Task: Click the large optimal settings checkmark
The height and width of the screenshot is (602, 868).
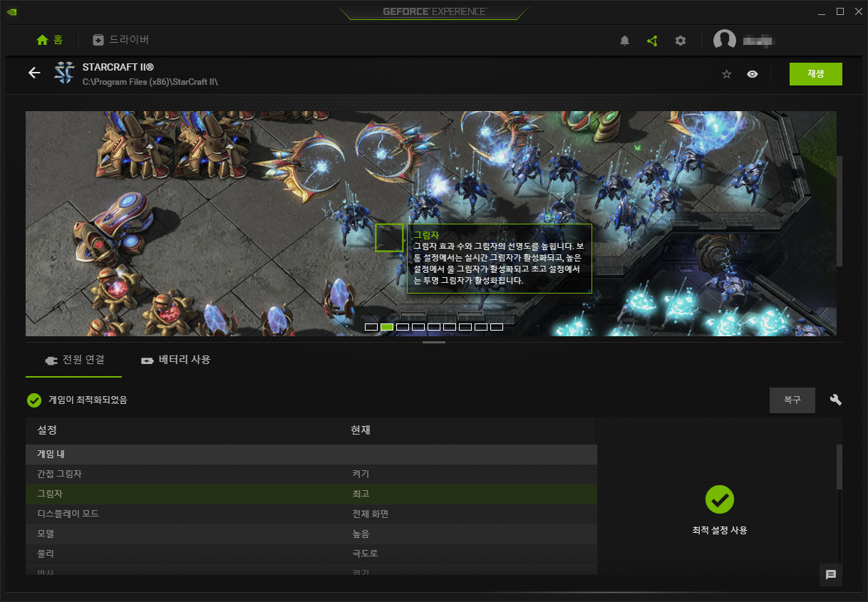Action: tap(720, 499)
